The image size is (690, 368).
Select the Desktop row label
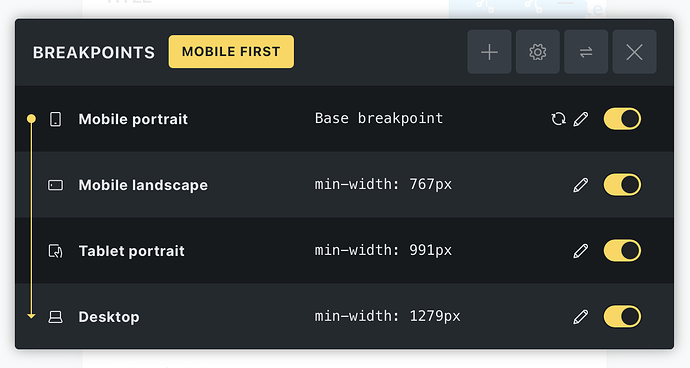tap(109, 317)
